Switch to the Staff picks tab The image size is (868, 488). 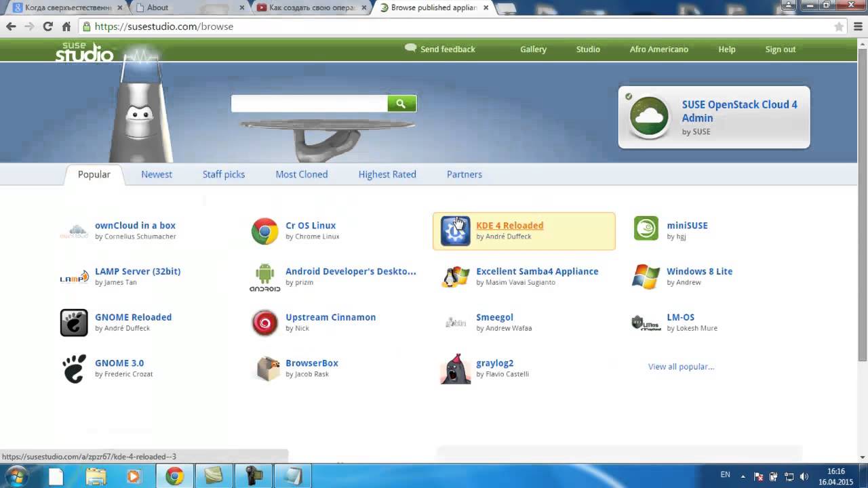(x=224, y=174)
